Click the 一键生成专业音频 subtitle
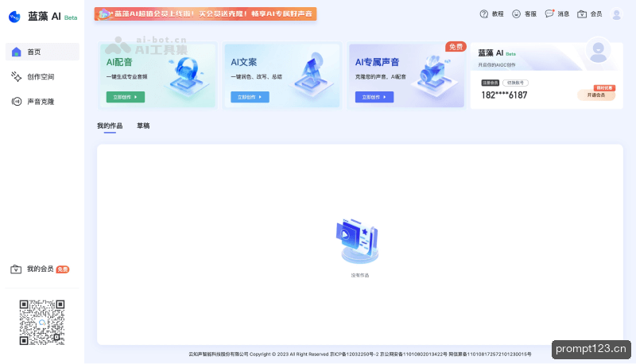The width and height of the screenshot is (636, 364). pos(127,76)
